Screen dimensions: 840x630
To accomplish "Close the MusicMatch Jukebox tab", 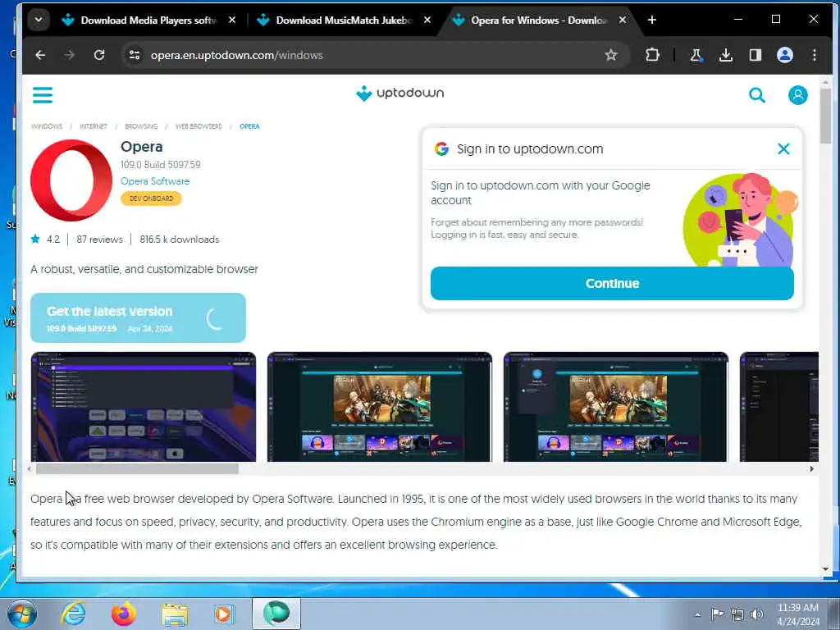I will click(x=427, y=20).
